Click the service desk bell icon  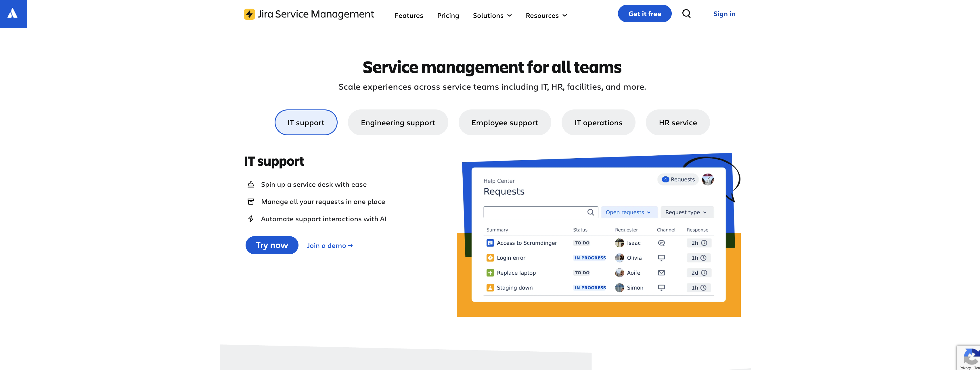tap(251, 185)
